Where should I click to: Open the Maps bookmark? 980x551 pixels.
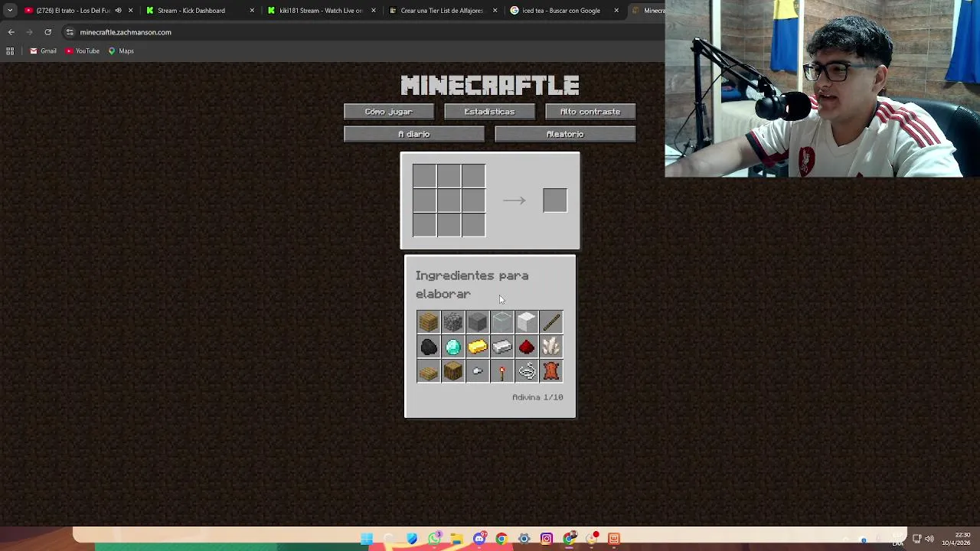click(121, 51)
